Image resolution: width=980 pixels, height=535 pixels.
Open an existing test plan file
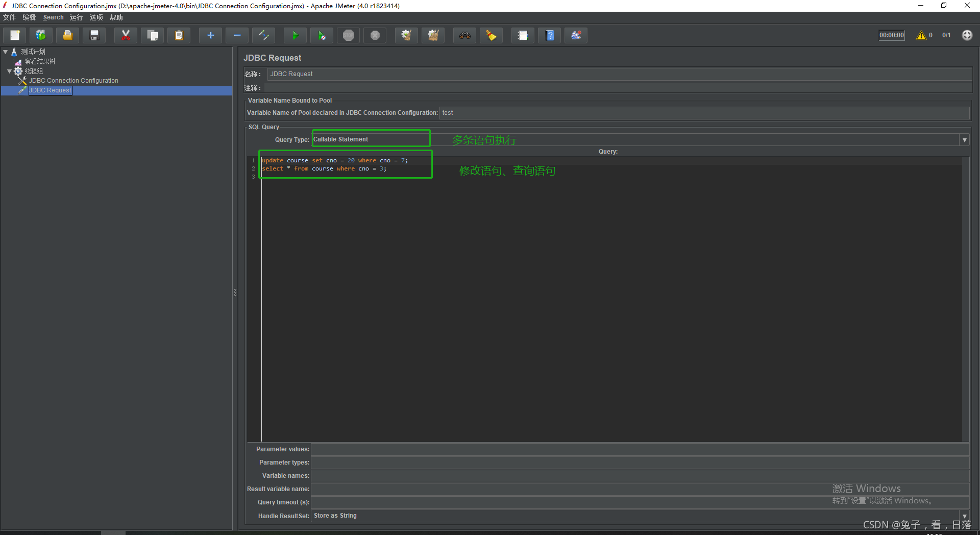click(67, 35)
